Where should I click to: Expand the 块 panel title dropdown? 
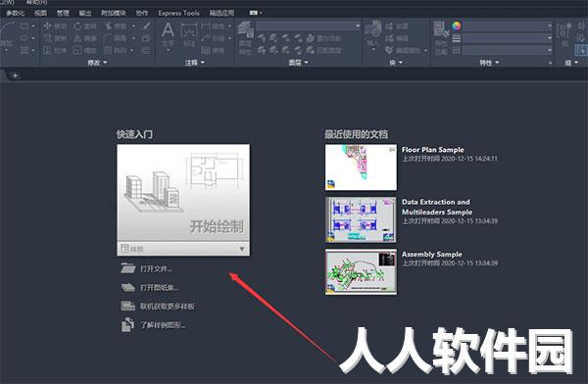pyautogui.click(x=396, y=63)
